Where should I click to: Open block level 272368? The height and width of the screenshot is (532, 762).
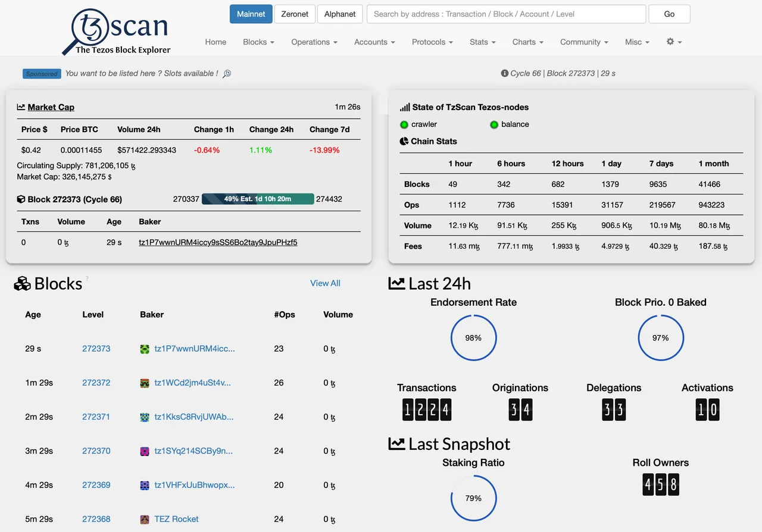pyautogui.click(x=96, y=519)
